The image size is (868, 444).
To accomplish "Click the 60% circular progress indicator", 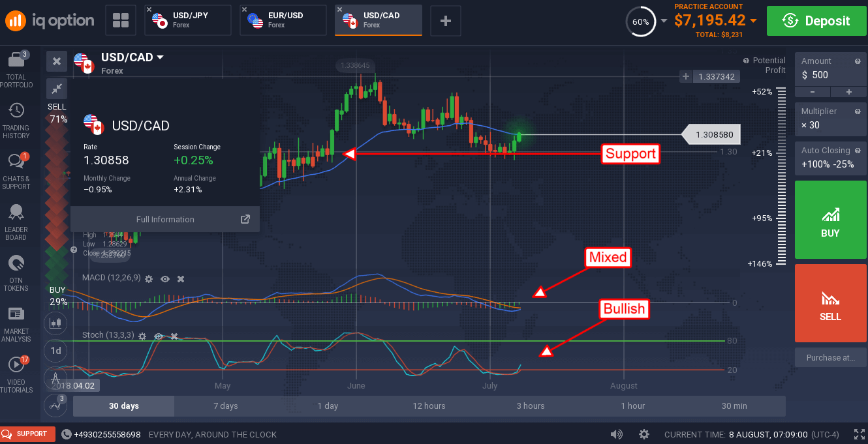I will tap(641, 22).
